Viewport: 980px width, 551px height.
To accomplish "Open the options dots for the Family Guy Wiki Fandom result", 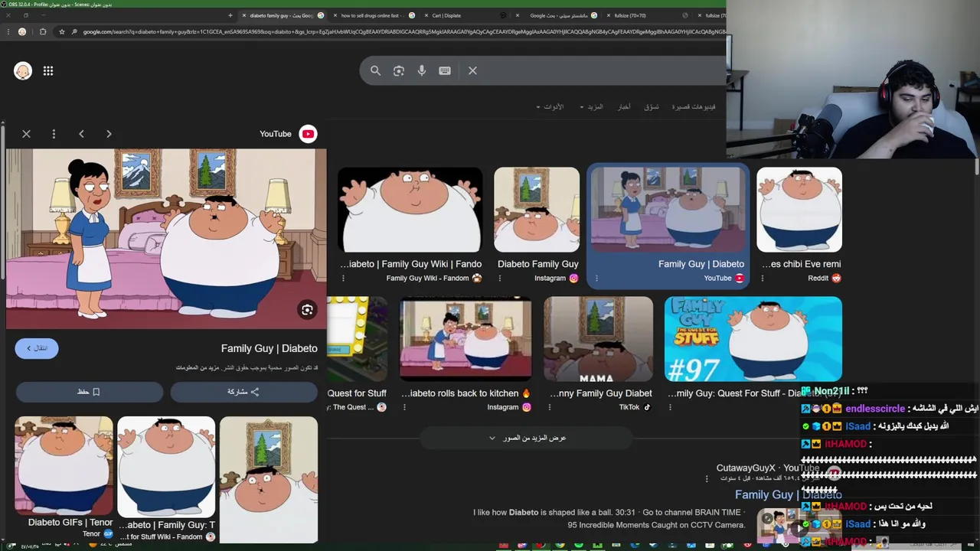I will (x=343, y=278).
